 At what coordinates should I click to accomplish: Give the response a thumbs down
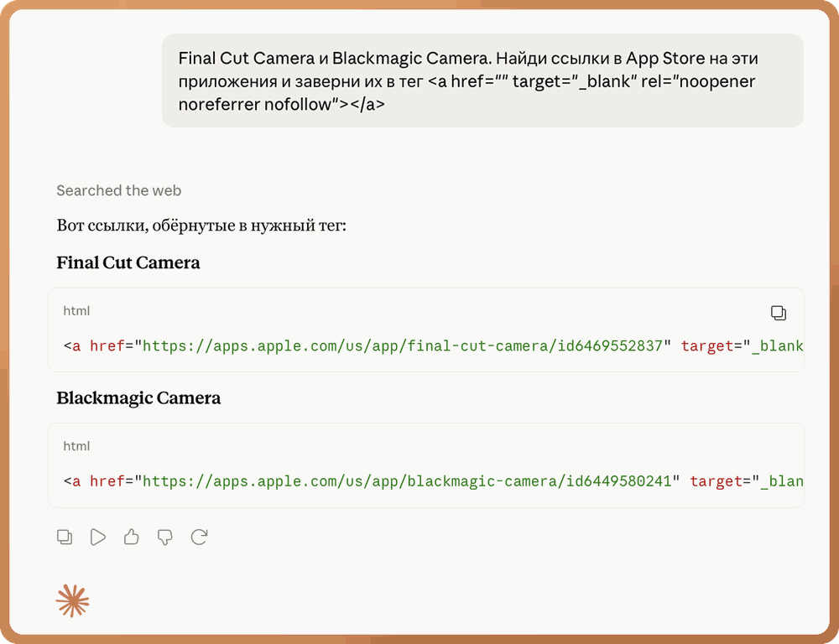point(164,537)
